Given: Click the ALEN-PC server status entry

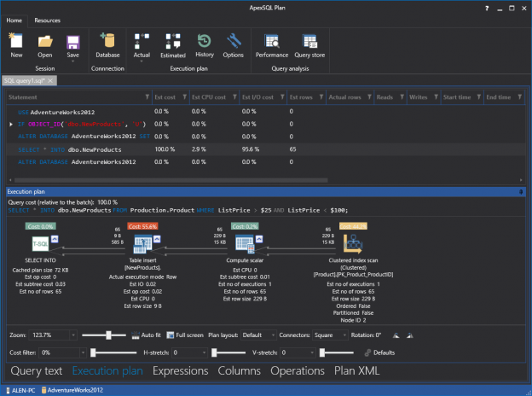Looking at the screenshot, I should 20,390.
